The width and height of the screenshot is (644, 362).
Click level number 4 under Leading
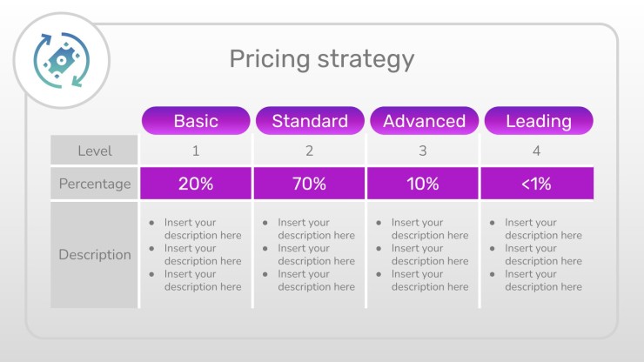pos(536,151)
